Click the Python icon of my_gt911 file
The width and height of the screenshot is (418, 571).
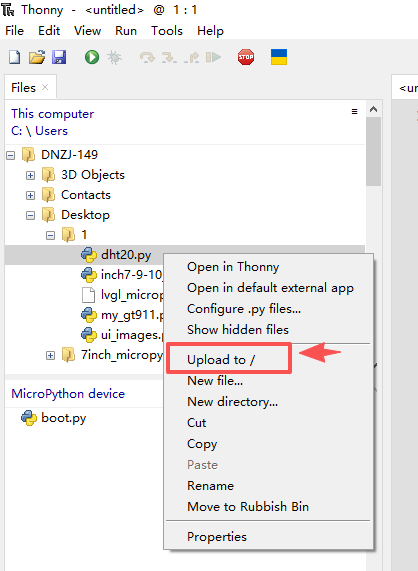(x=88, y=315)
